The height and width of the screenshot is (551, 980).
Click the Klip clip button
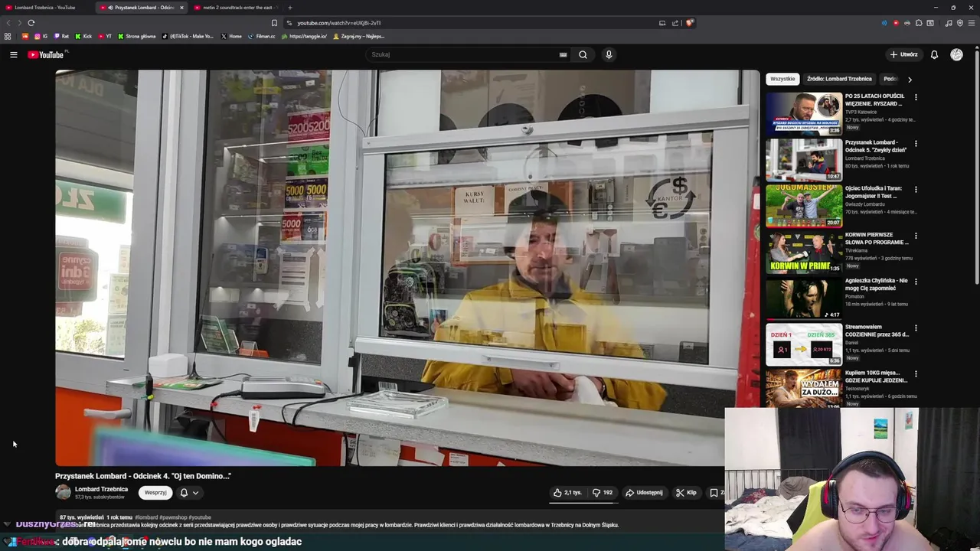point(686,493)
